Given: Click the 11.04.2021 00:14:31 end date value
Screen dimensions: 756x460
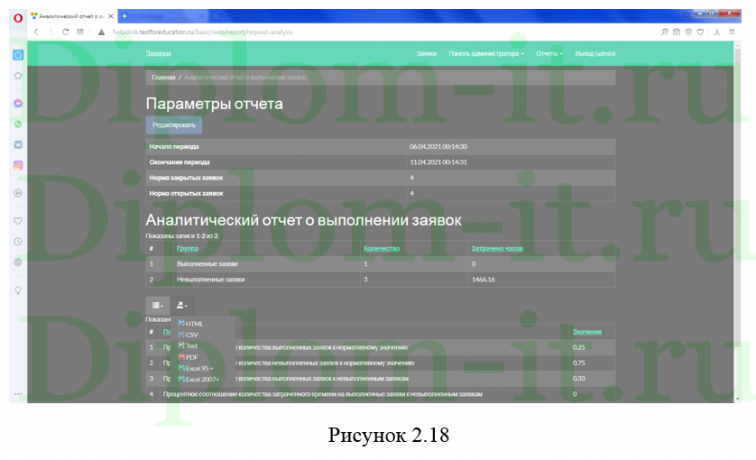Looking at the screenshot, I should click(438, 162).
